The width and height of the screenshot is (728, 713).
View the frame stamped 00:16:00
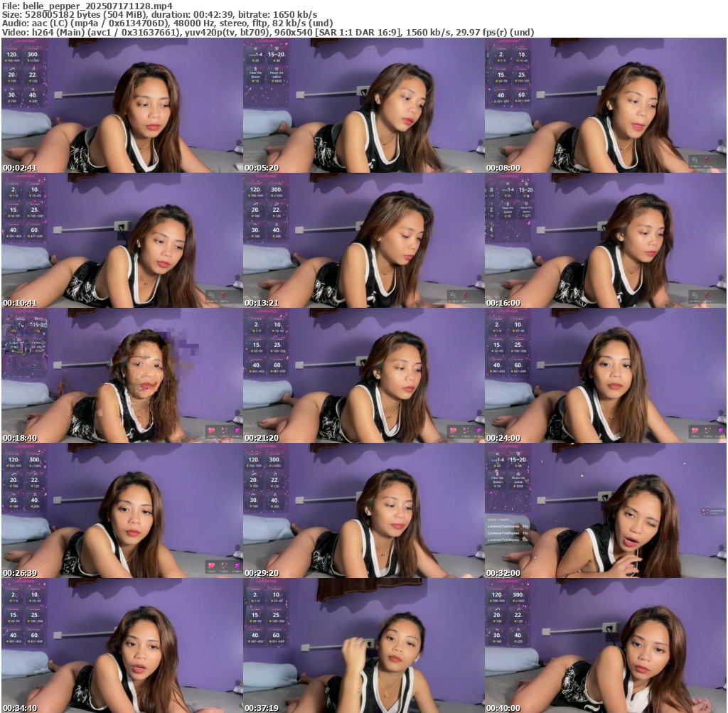(x=606, y=240)
